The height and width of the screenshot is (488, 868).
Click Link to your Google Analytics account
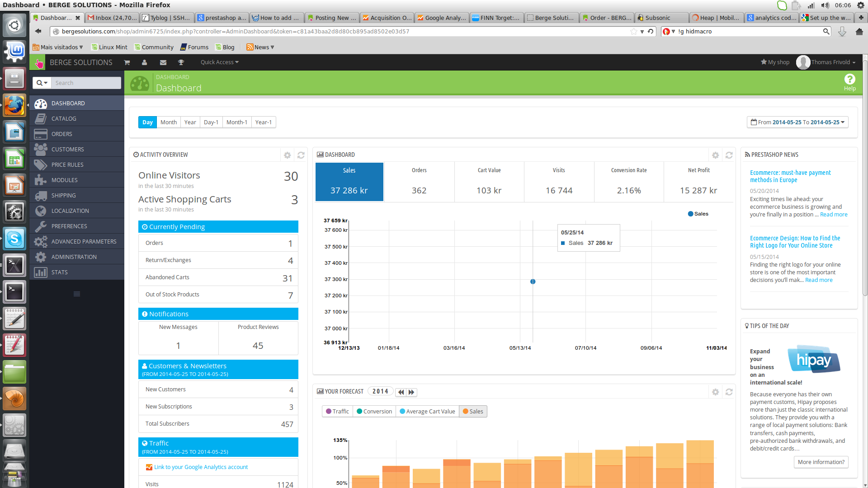[x=201, y=467]
